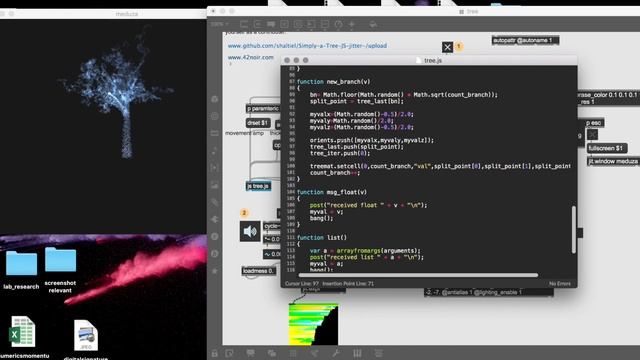
Task: Click the 'No Errors' status in editor
Action: (x=560, y=284)
